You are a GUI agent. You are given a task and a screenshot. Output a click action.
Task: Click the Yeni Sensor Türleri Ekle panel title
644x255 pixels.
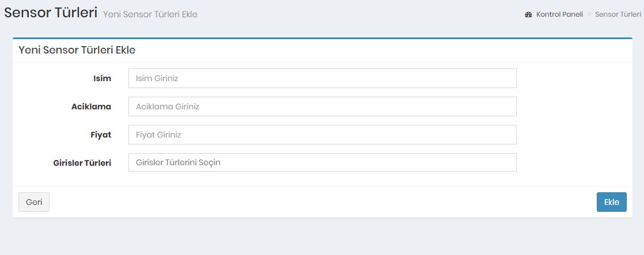[77, 50]
